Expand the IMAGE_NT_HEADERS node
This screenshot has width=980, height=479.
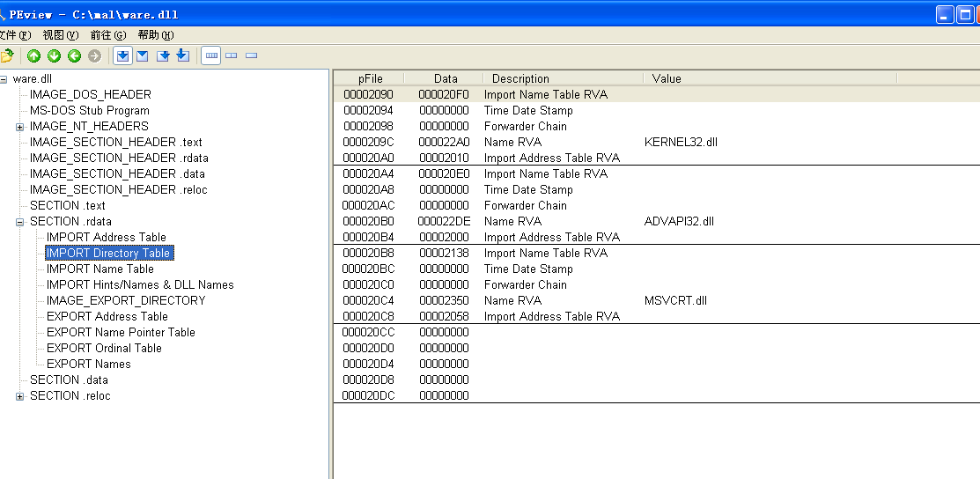[19, 127]
